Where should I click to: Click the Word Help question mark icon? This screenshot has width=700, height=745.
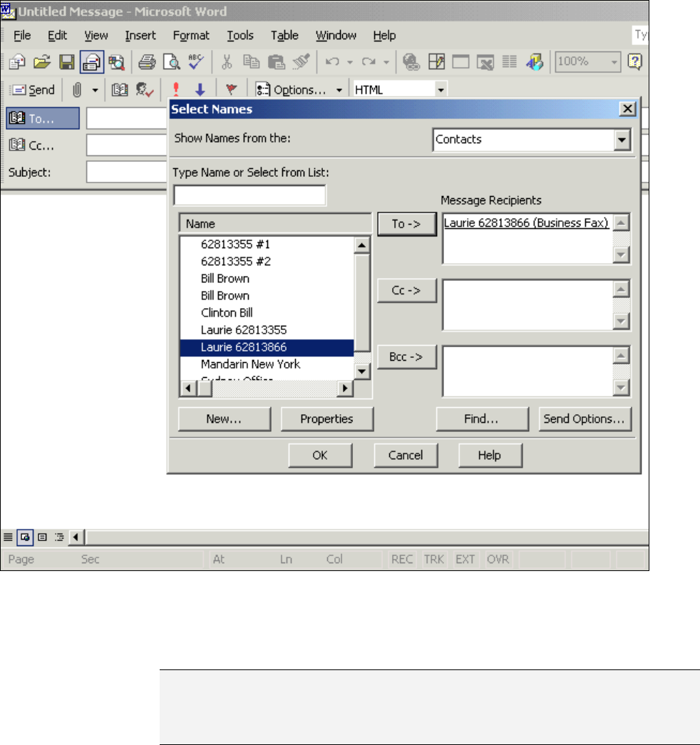635,62
